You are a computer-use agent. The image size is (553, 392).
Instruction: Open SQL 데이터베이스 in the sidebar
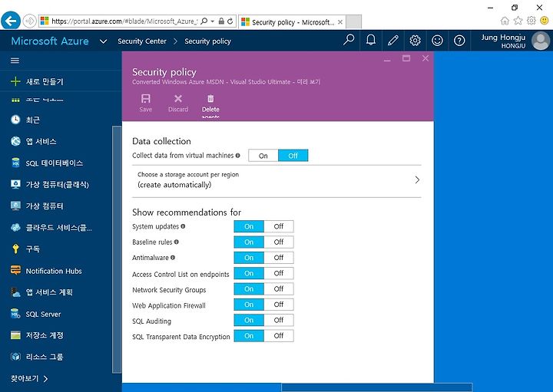[x=47, y=163]
